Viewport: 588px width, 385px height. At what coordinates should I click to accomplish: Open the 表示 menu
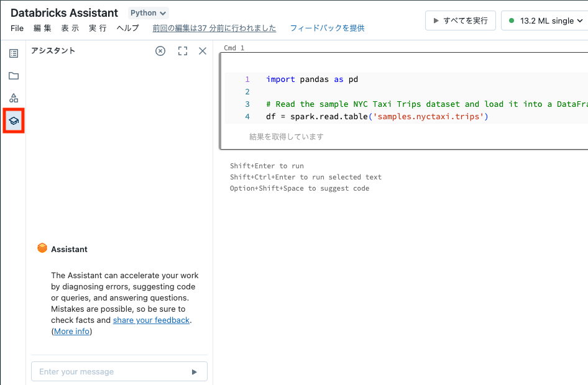point(71,28)
